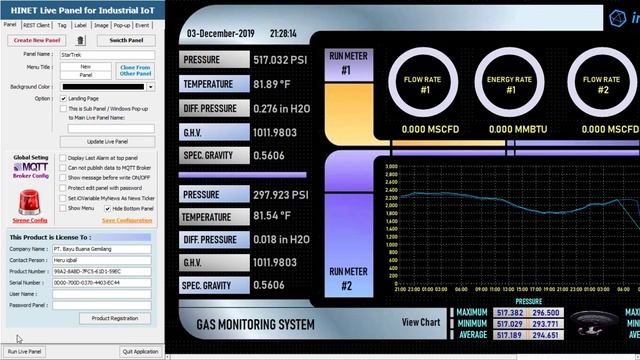Toggle the Landing Page checkbox
640x360 pixels.
point(63,98)
